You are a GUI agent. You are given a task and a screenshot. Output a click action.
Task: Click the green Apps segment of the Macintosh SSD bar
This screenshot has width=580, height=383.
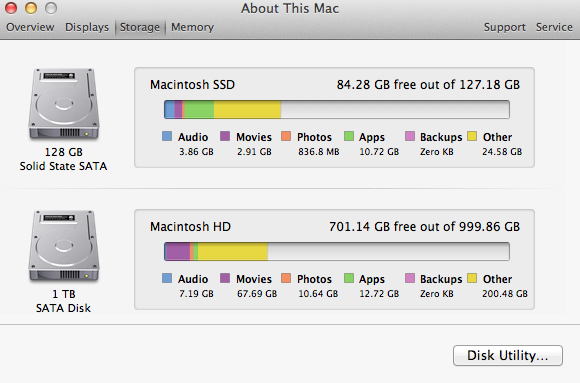point(199,110)
